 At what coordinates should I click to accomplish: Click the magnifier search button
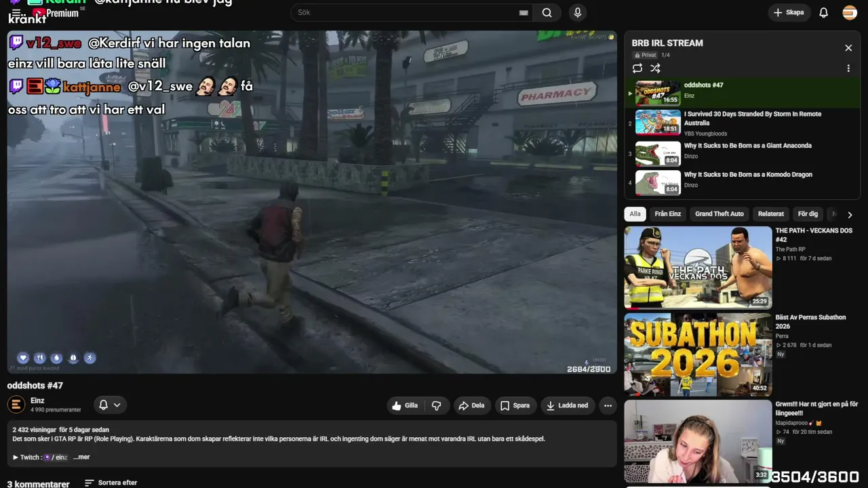pyautogui.click(x=547, y=12)
